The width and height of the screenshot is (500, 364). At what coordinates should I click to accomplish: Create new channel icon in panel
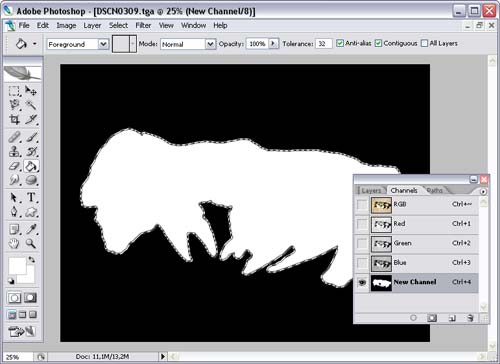pyautogui.click(x=452, y=318)
